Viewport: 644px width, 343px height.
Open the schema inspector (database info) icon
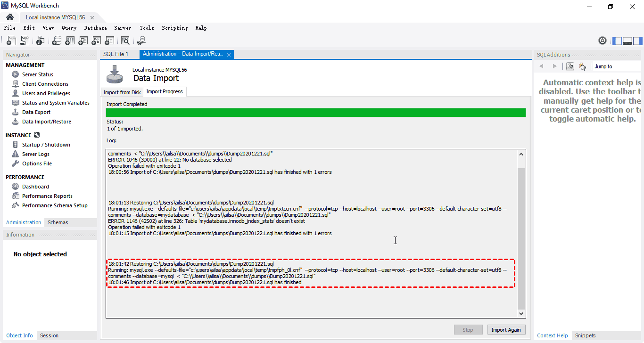pos(41,41)
